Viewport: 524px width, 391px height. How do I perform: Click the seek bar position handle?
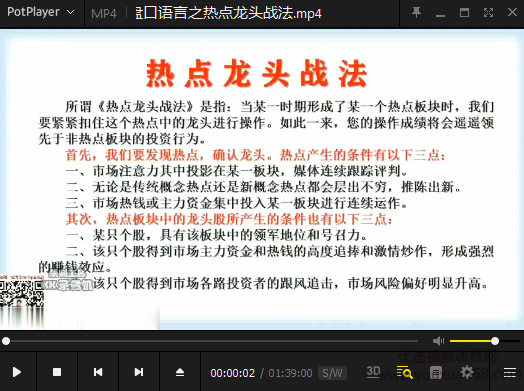click(6, 341)
